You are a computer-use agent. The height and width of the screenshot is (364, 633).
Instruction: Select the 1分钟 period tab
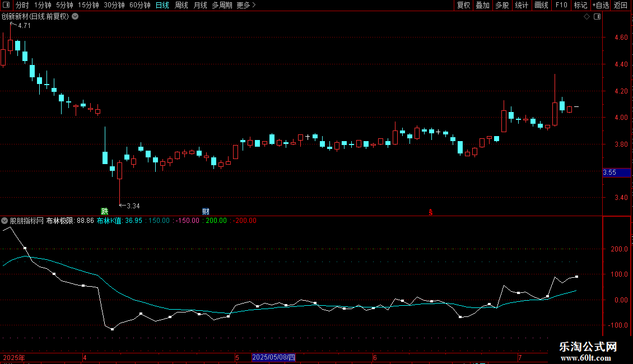point(43,5)
